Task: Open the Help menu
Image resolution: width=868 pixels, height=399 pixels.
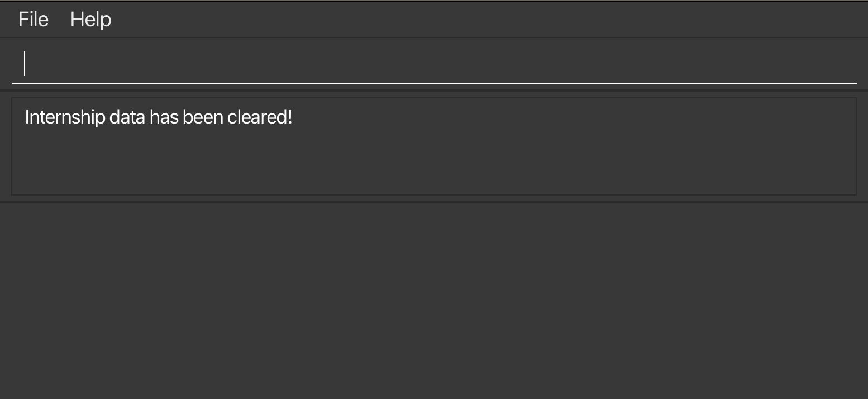Action: point(90,20)
